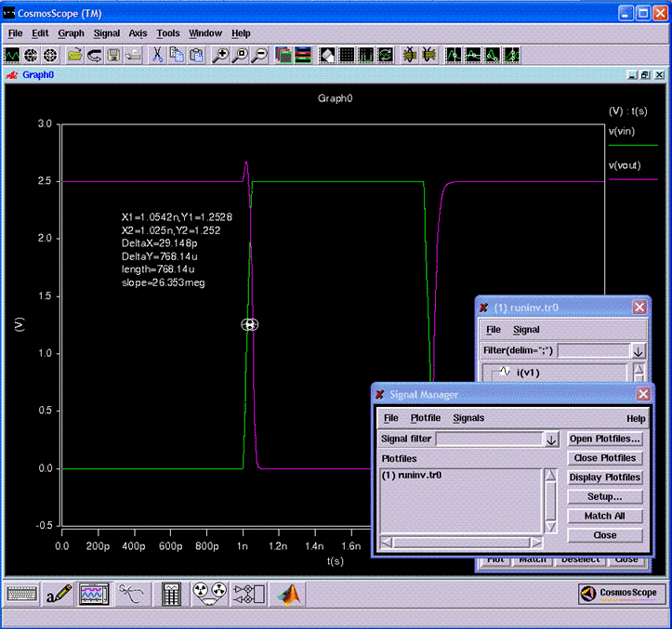Open the Plotfile menu in Signal Manager
The width and height of the screenshot is (672, 629).
click(x=426, y=419)
